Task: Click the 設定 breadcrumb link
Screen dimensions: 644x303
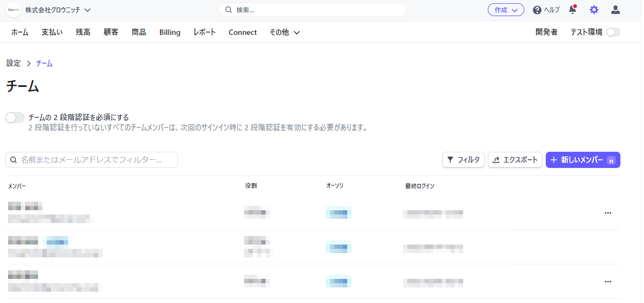Action: click(x=13, y=63)
